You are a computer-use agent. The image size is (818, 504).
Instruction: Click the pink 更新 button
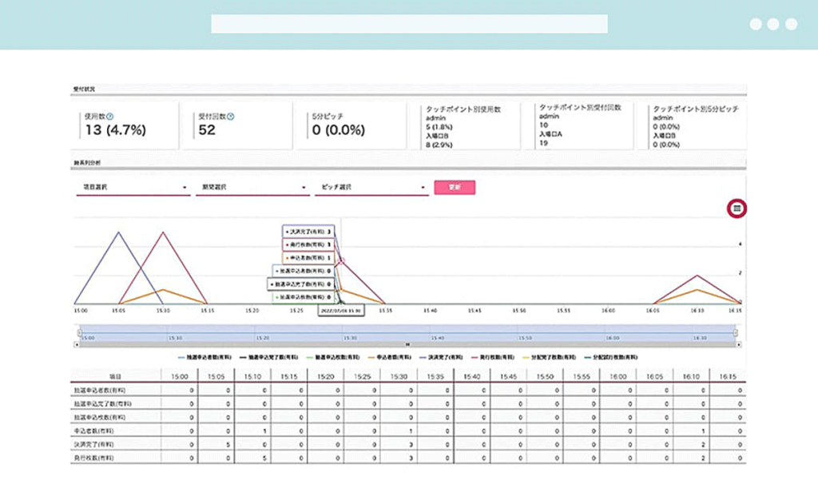(x=455, y=188)
